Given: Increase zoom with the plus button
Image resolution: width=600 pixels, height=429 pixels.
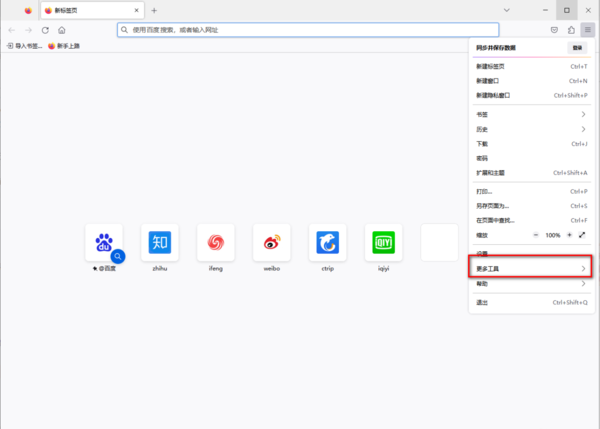Looking at the screenshot, I should [569, 234].
